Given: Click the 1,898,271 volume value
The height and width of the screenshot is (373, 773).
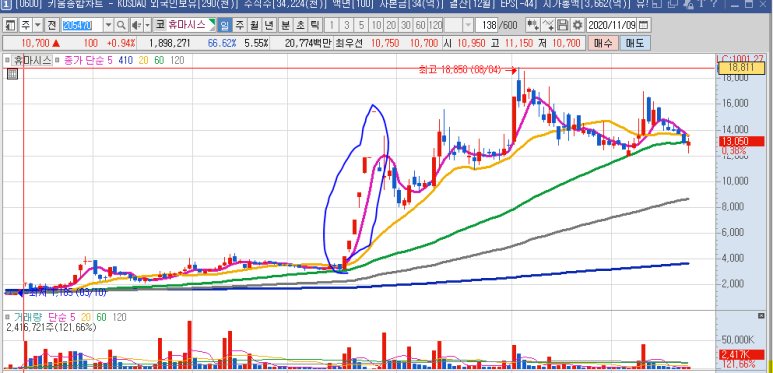Looking at the screenshot, I should (170, 43).
